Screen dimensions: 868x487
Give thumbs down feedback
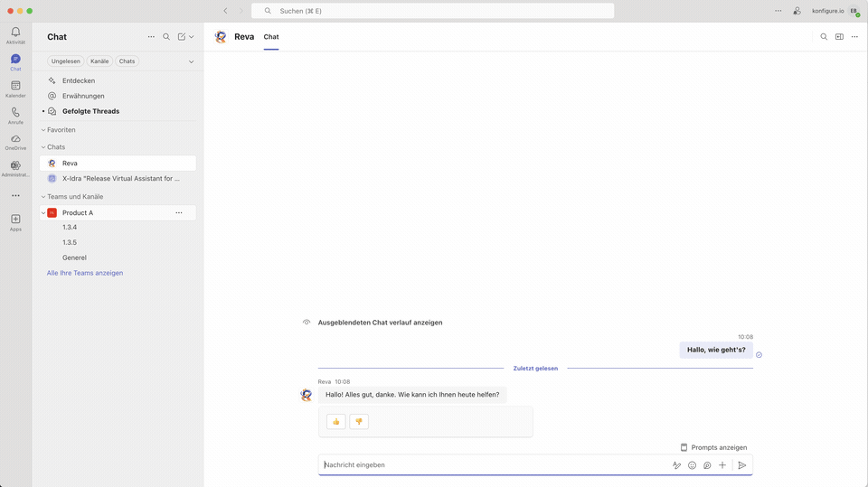(359, 422)
